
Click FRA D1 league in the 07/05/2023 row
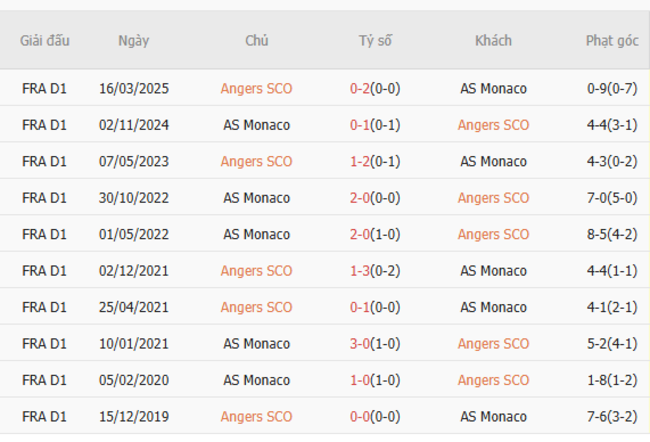pos(44,161)
